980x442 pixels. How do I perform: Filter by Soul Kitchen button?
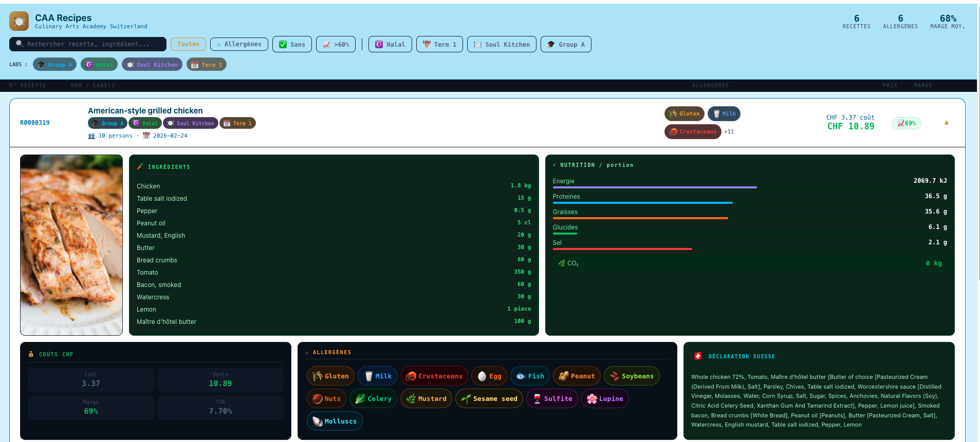click(x=502, y=45)
